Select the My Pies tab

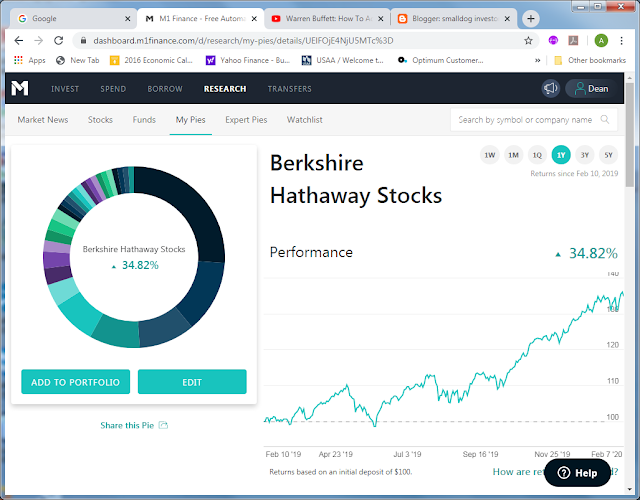[x=191, y=120]
